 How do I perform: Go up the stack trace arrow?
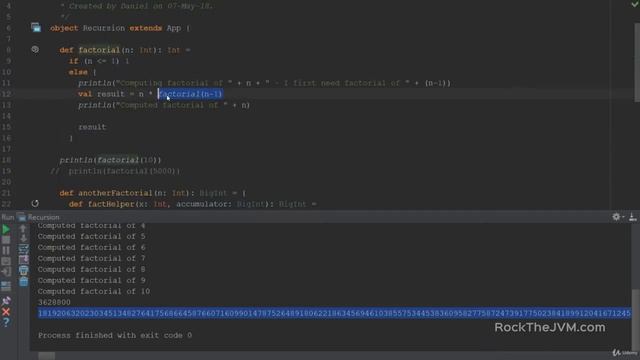click(x=23, y=229)
